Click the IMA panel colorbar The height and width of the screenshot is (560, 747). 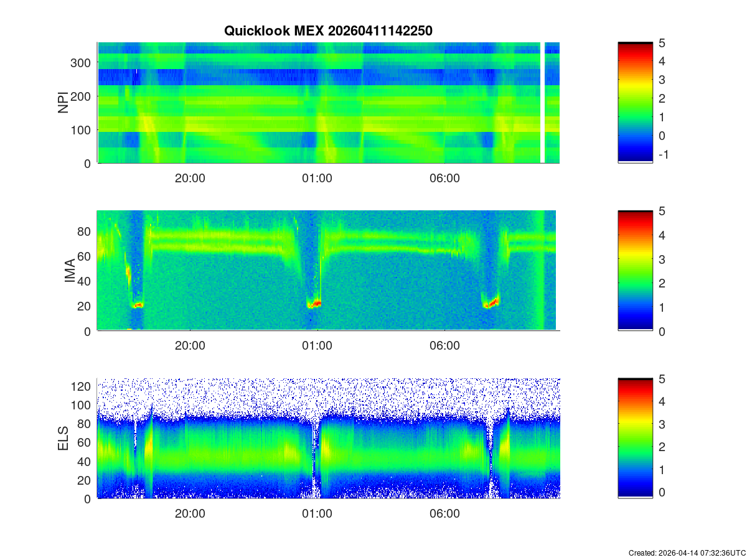point(635,271)
